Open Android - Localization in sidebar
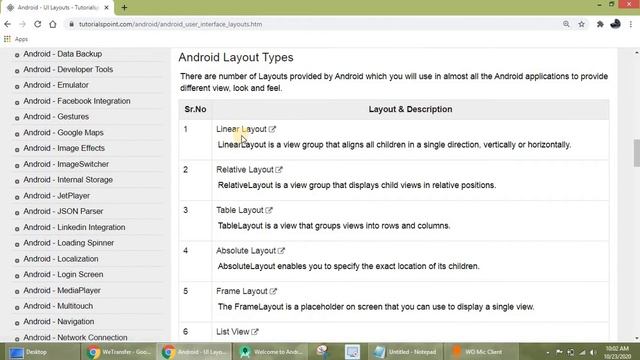Image resolution: width=640 pixels, height=360 pixels. [61, 259]
